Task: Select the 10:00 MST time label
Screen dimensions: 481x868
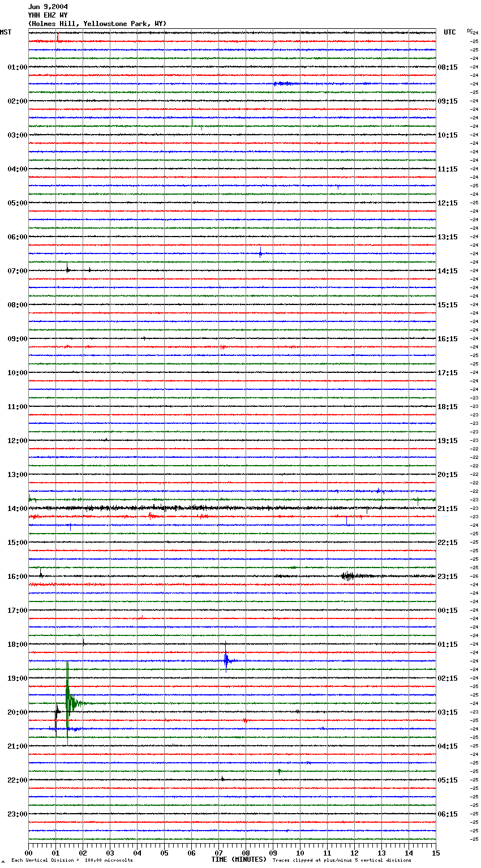Action: tap(18, 373)
